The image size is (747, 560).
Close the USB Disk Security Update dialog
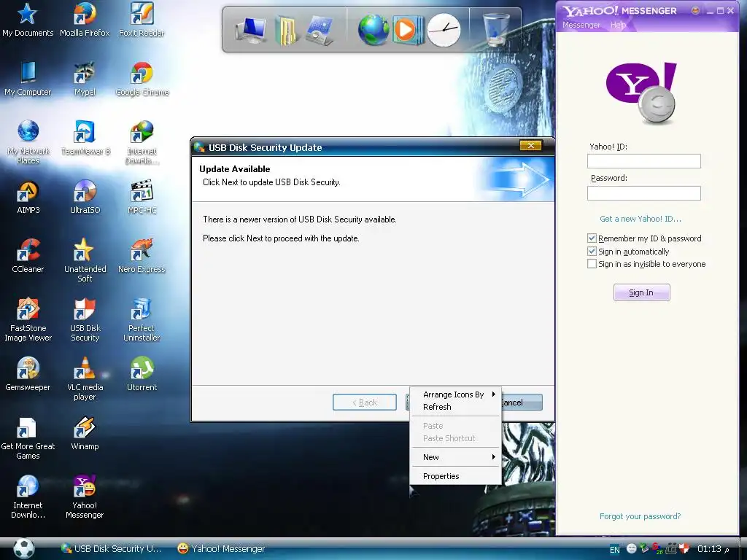coord(531,146)
